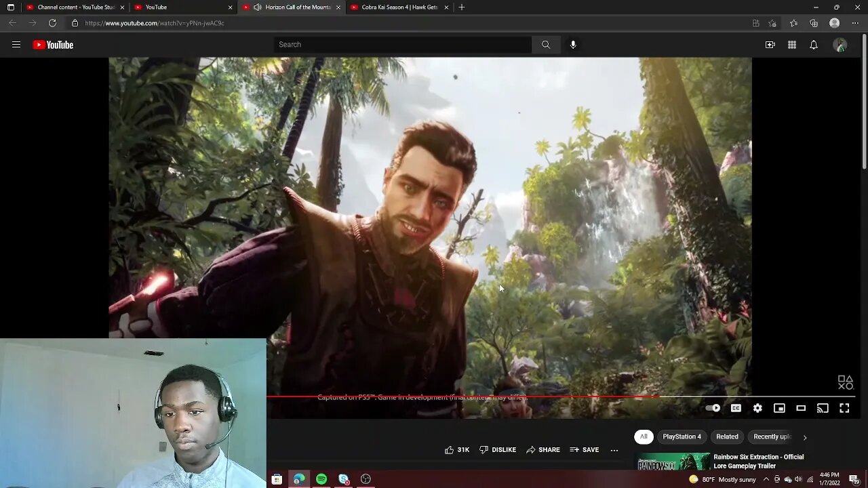Switch to theater mode

pos(801,408)
